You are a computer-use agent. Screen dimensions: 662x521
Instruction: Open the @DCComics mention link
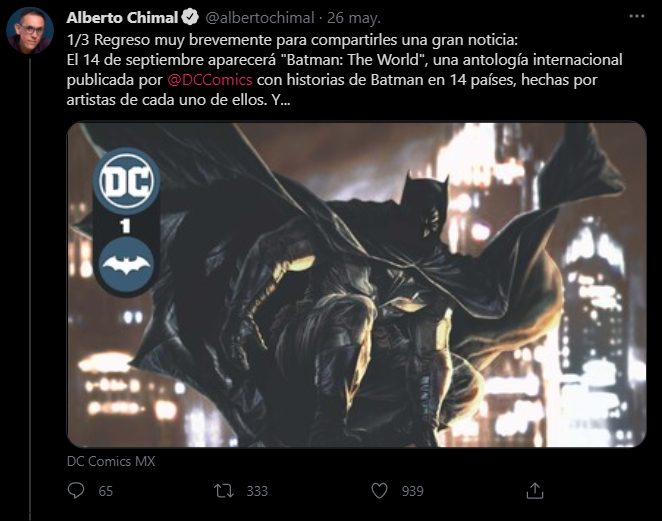click(x=210, y=80)
